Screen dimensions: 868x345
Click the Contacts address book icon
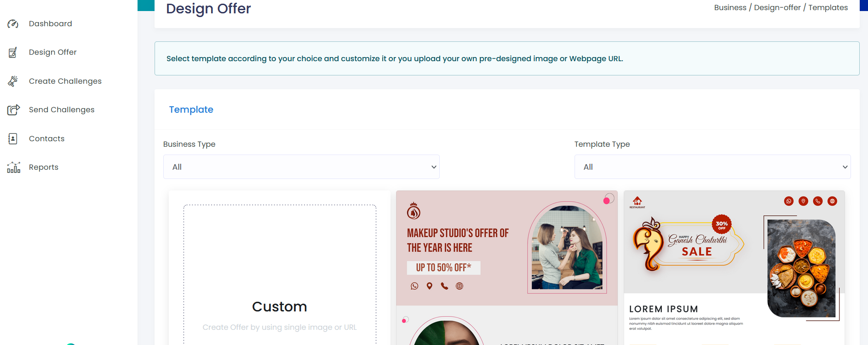pyautogui.click(x=13, y=138)
